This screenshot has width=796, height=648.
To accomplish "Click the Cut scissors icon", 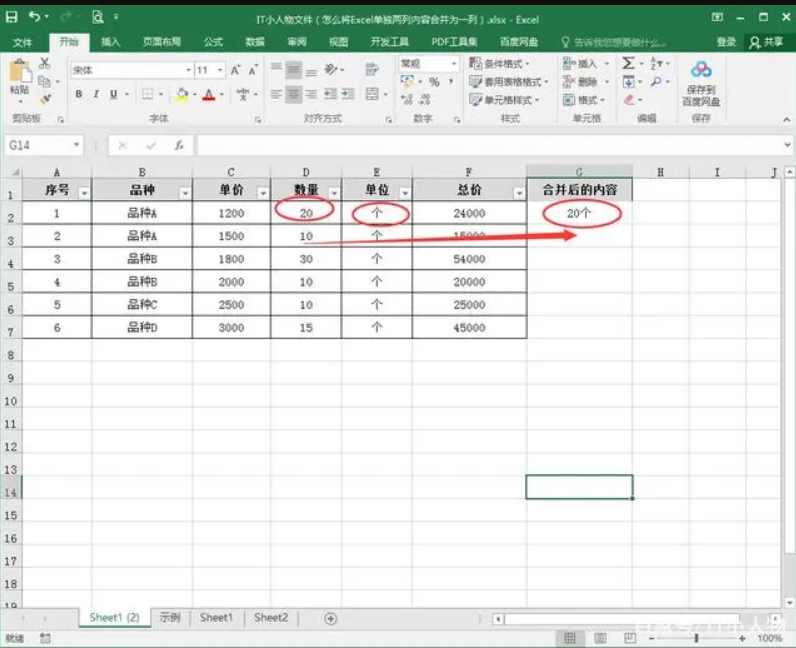I will pyautogui.click(x=45, y=64).
